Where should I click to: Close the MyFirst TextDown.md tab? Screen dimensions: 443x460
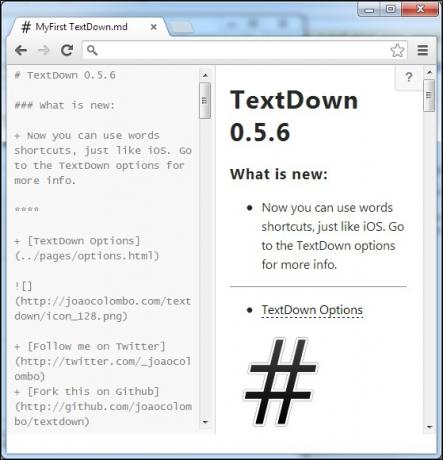154,27
